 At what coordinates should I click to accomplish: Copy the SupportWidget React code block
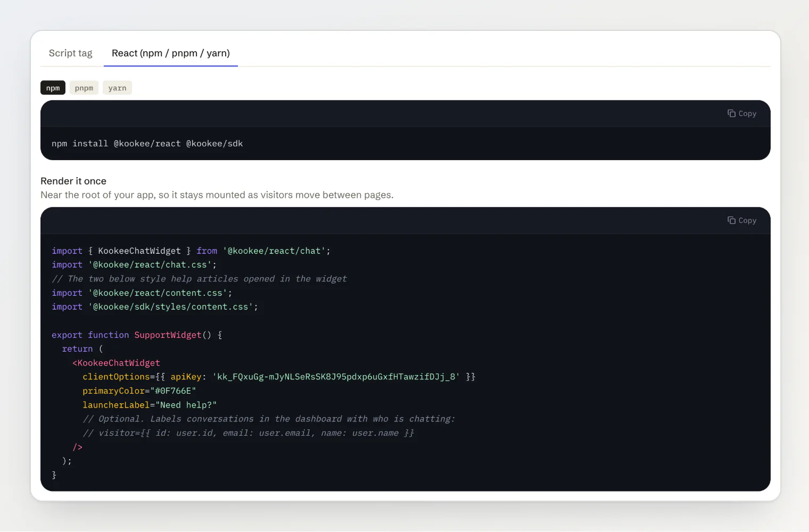point(742,220)
